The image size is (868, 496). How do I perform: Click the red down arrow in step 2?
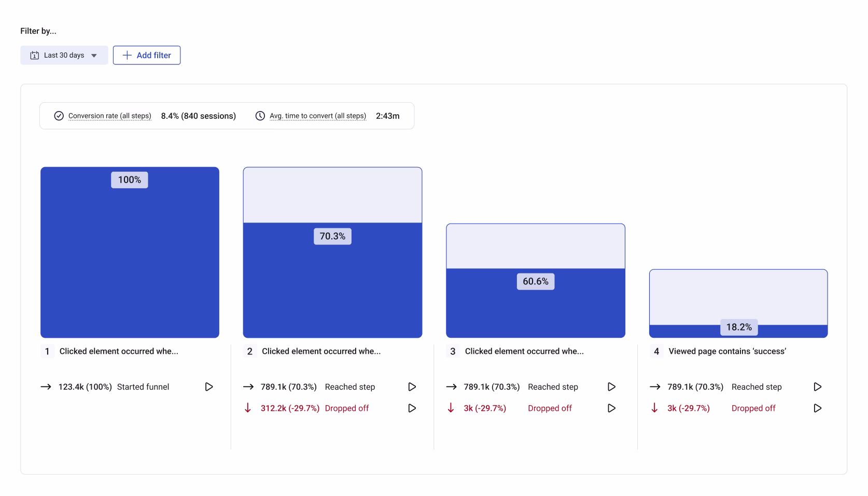pyautogui.click(x=248, y=408)
